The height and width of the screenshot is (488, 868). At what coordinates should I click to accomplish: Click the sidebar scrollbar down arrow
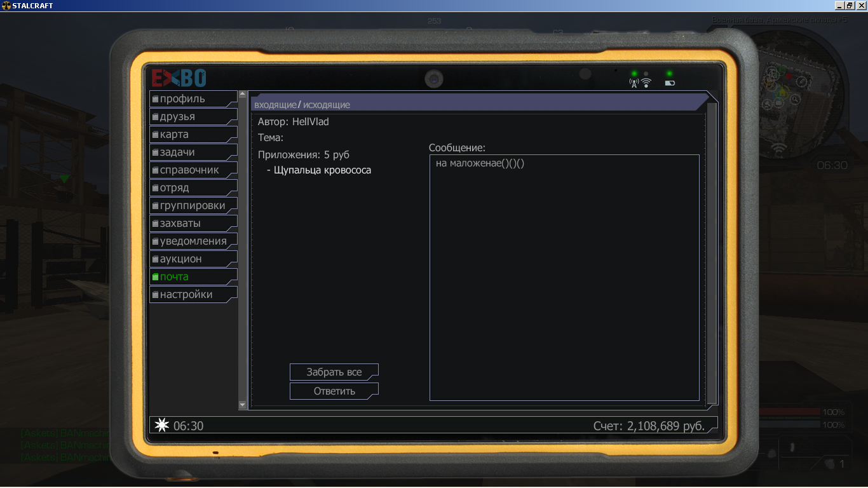(x=242, y=405)
